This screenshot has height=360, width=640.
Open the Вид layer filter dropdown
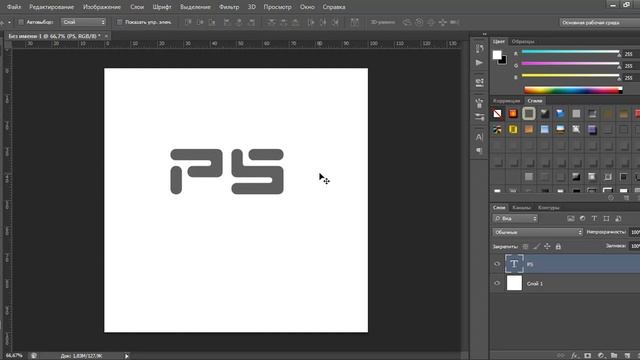(x=515, y=219)
